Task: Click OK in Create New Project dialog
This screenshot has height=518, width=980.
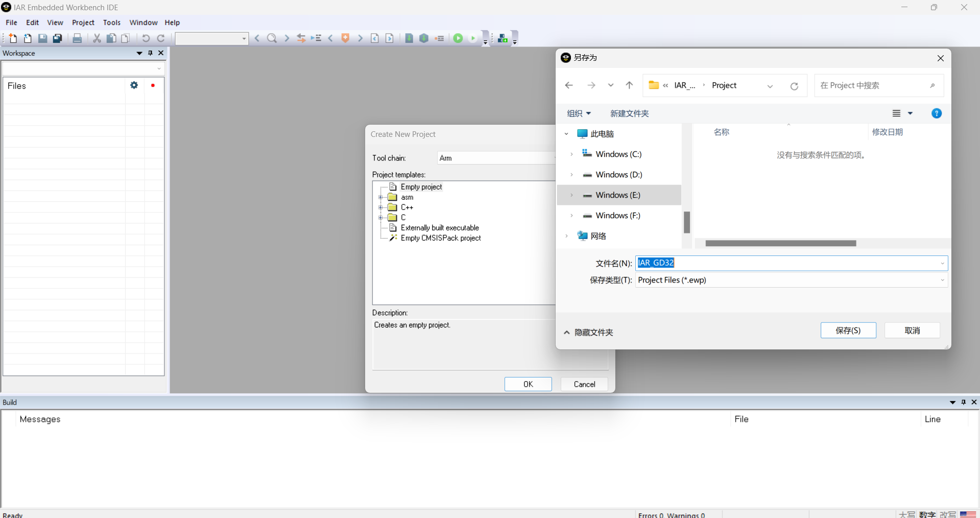Action: 528,384
